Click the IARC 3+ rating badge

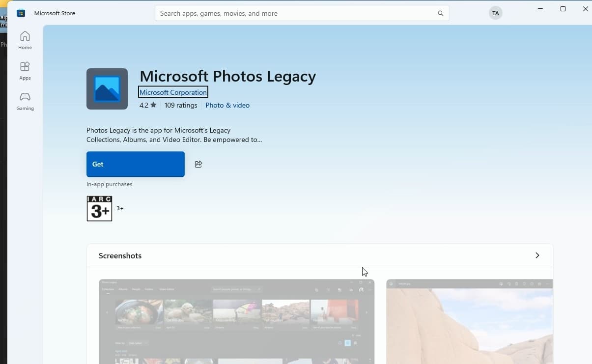99,208
